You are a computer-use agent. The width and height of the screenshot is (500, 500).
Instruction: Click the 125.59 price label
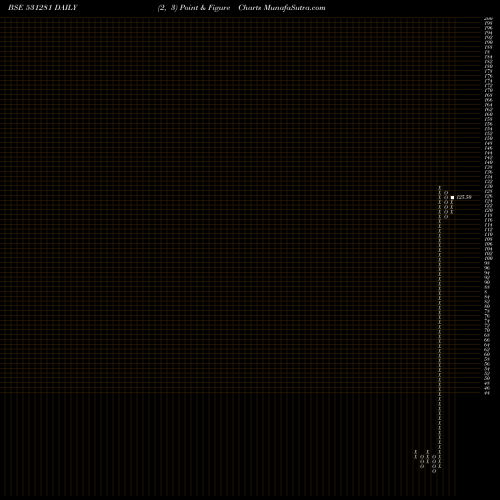[464, 197]
